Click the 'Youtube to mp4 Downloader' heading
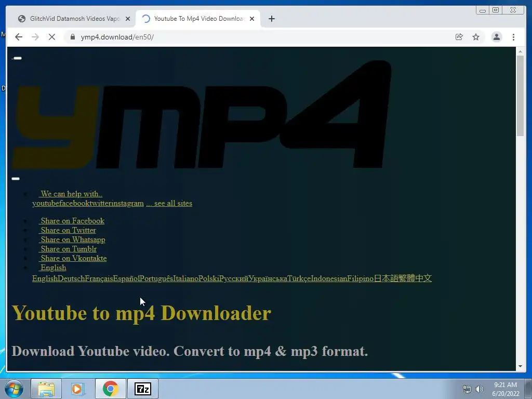The height and width of the screenshot is (399, 532). tap(141, 313)
